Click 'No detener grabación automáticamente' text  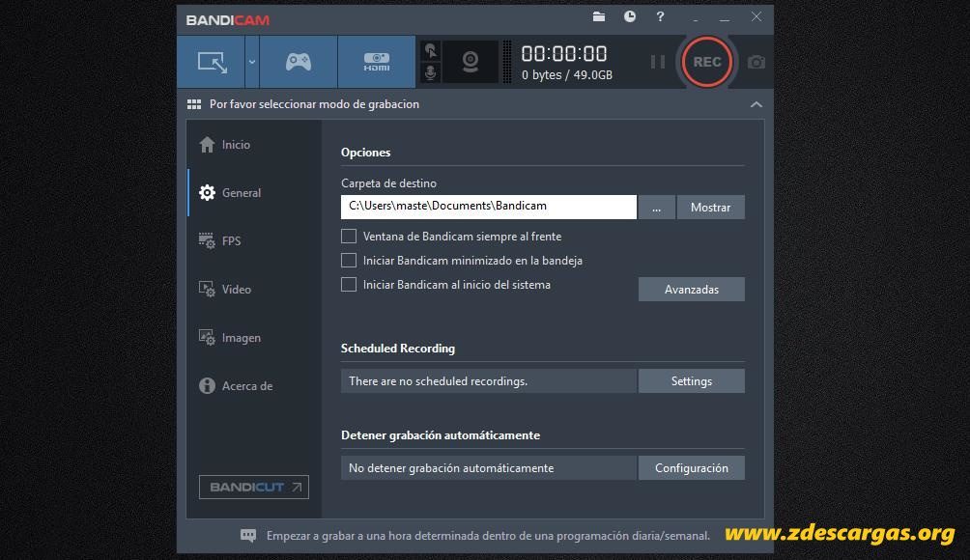pyautogui.click(x=451, y=468)
